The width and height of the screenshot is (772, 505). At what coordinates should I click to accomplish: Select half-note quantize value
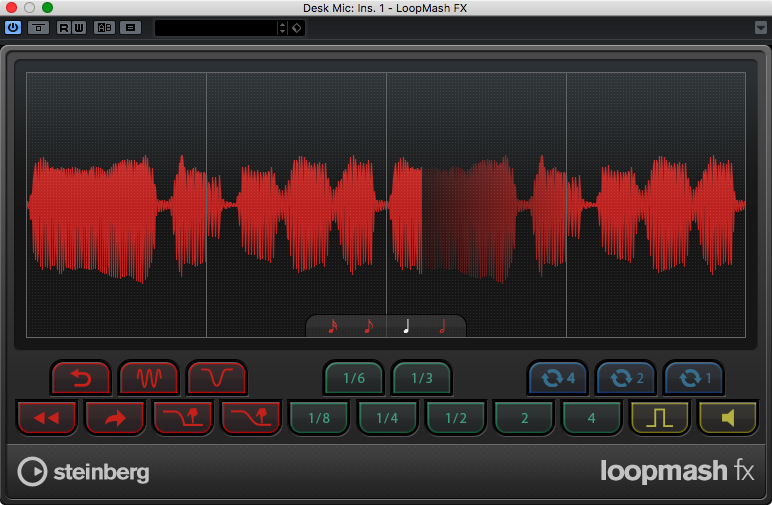[x=442, y=326]
